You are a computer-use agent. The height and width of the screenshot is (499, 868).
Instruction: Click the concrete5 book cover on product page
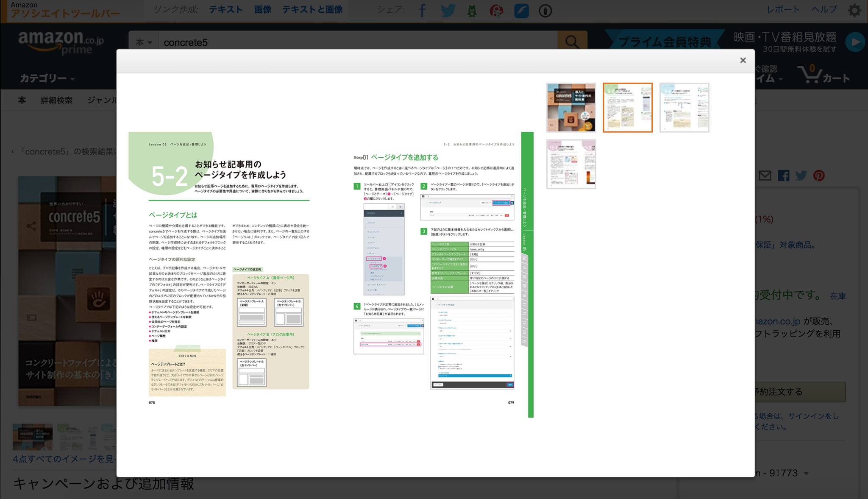tap(67, 291)
